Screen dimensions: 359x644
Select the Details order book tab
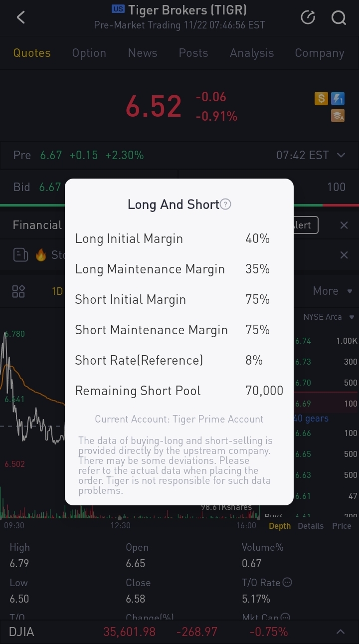tap(311, 526)
